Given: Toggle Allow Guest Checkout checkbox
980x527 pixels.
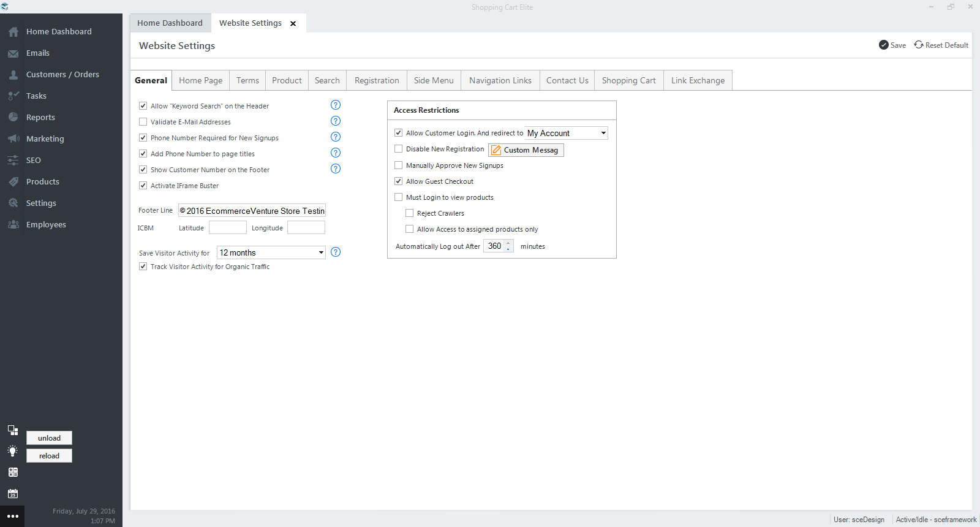Looking at the screenshot, I should (x=399, y=181).
